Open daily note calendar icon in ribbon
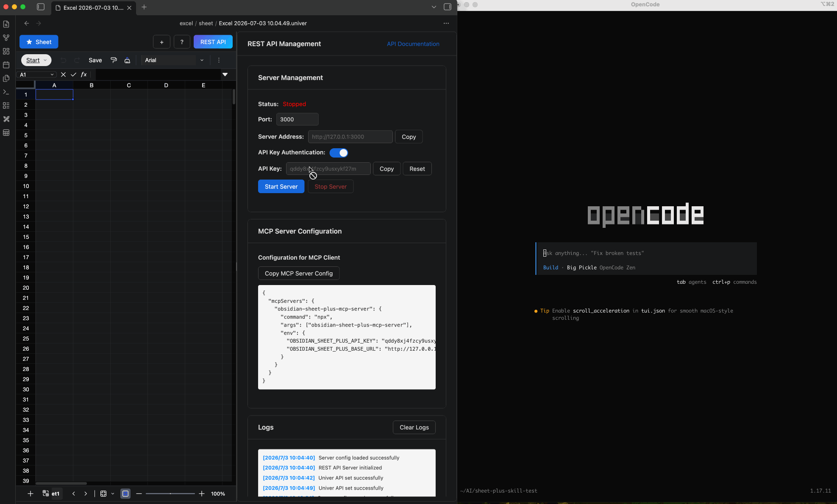The width and height of the screenshot is (837, 504). click(x=6, y=65)
